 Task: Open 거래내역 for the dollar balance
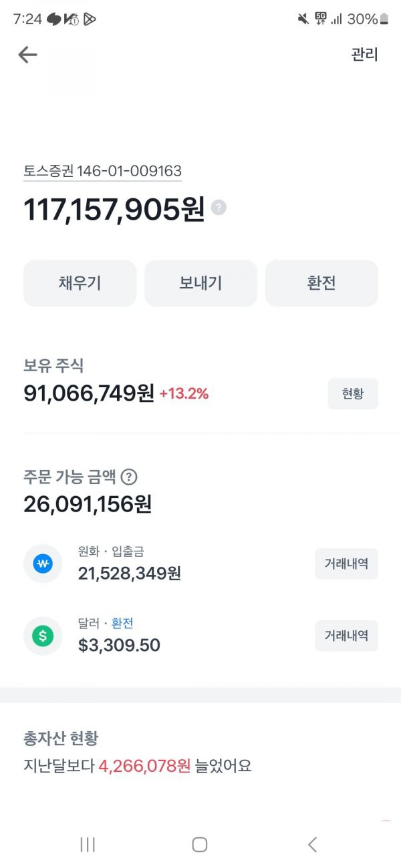[346, 636]
